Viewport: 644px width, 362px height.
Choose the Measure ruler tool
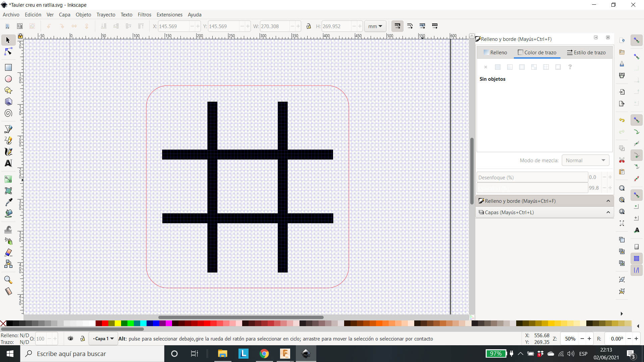click(8, 291)
